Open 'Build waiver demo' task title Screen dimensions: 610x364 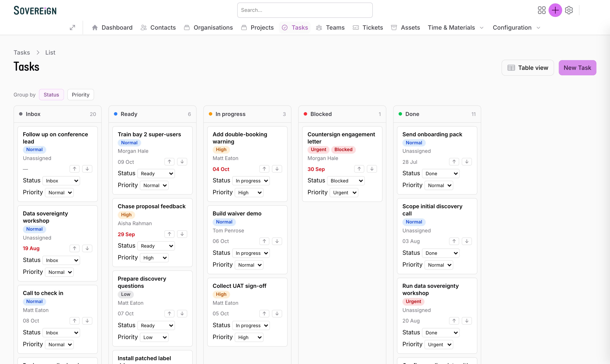pyautogui.click(x=237, y=213)
